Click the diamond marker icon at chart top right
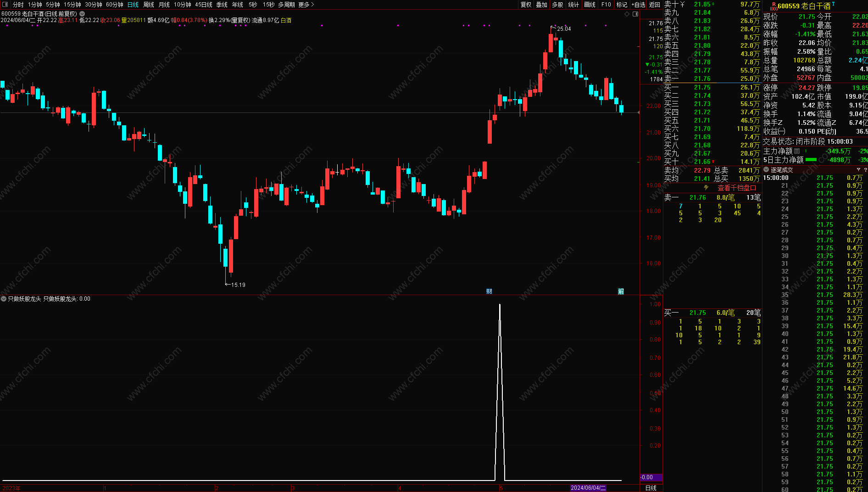 (627, 14)
